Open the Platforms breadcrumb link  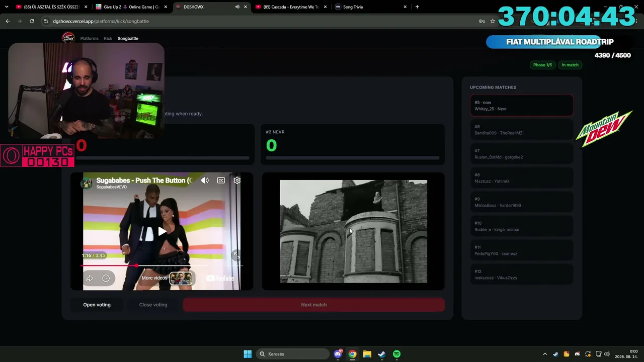[x=90, y=38]
